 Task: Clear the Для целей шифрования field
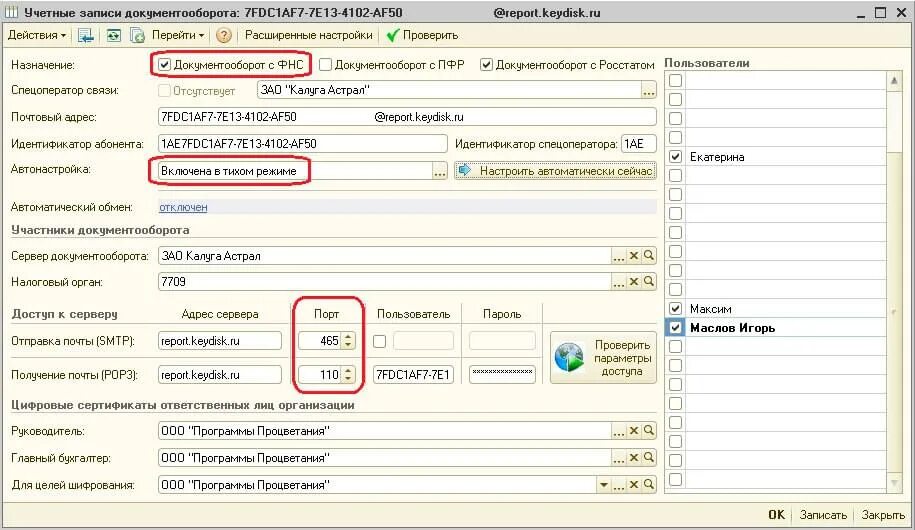click(x=634, y=484)
